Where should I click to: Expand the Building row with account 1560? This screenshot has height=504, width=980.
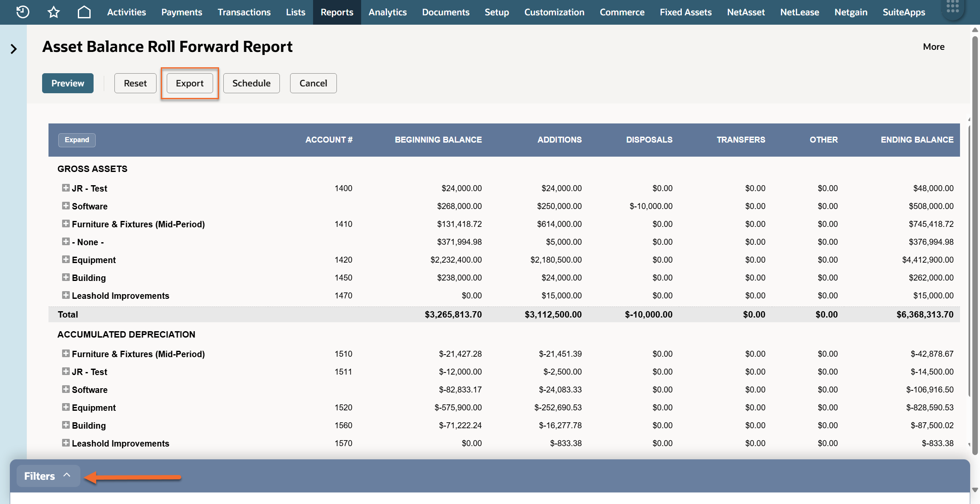(x=66, y=425)
